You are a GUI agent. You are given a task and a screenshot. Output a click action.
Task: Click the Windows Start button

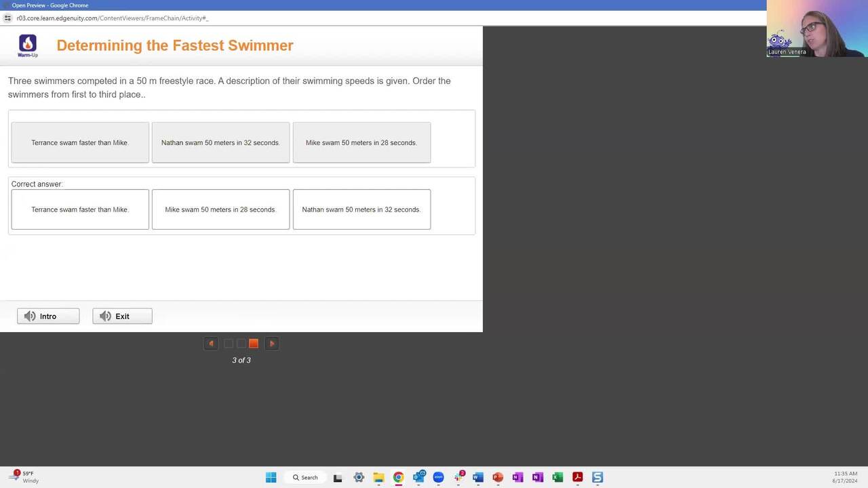[271, 477]
